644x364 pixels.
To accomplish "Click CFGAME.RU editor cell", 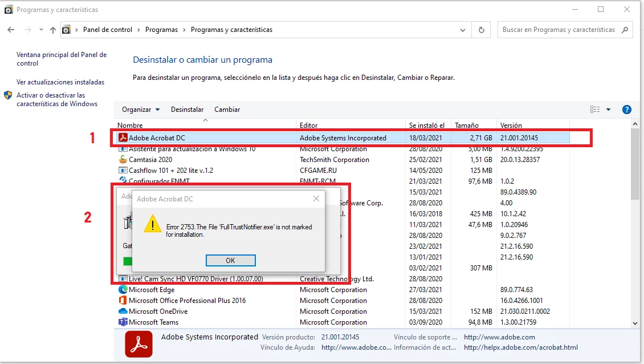I will 319,170.
